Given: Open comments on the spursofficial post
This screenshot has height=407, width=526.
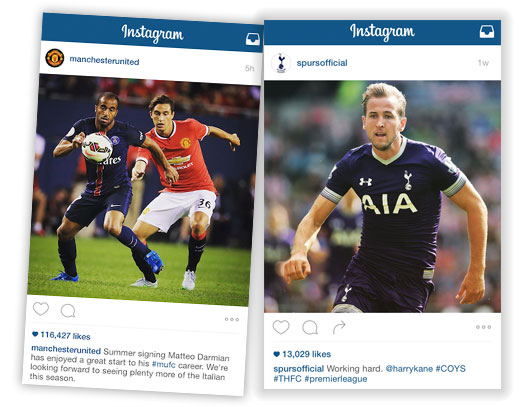Looking at the screenshot, I should (310, 327).
